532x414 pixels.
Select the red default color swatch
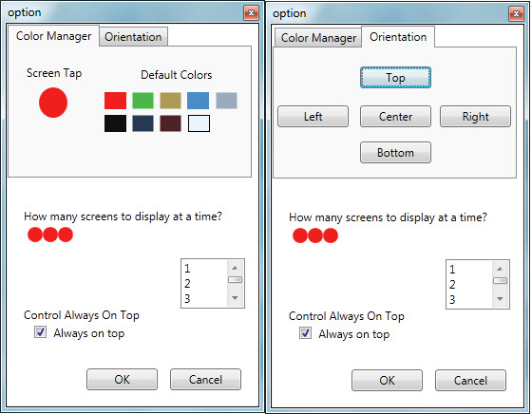115,101
